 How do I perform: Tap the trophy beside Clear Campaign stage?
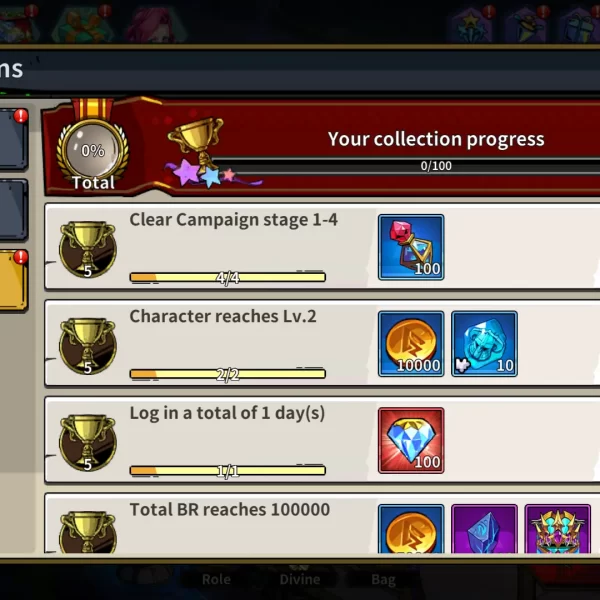coord(88,249)
